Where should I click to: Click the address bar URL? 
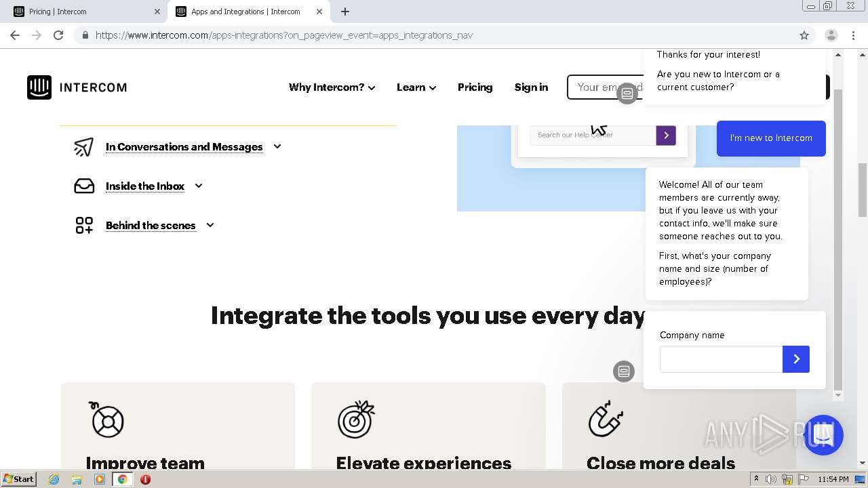click(284, 35)
